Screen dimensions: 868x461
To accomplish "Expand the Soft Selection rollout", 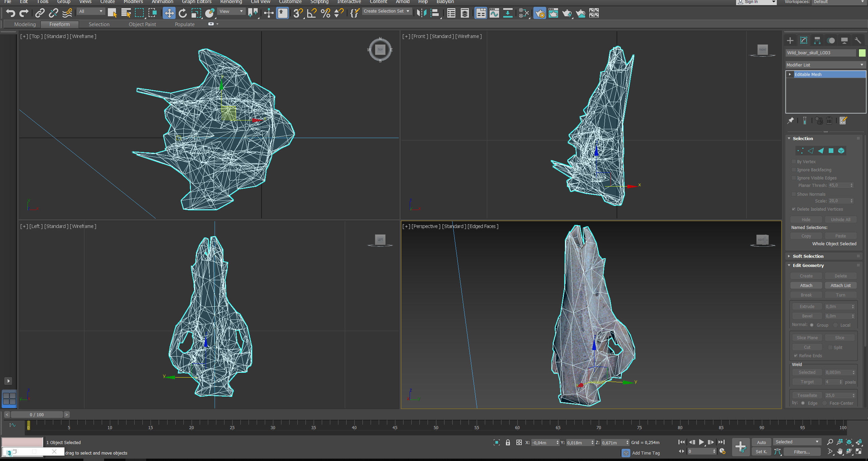I will point(789,256).
